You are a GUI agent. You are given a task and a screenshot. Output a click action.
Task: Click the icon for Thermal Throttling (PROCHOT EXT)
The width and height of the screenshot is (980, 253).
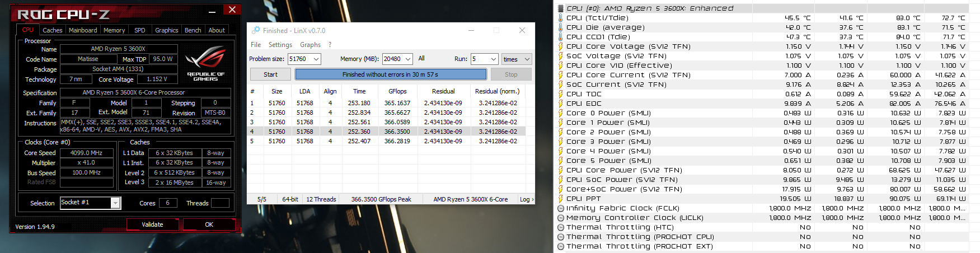pos(561,246)
